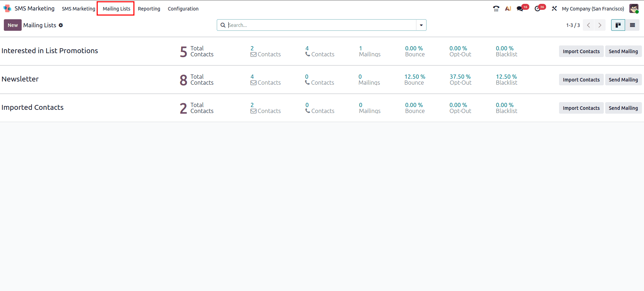The height and width of the screenshot is (291, 644).
Task: Open the Mailing Lists gear actions icon
Action: 61,25
